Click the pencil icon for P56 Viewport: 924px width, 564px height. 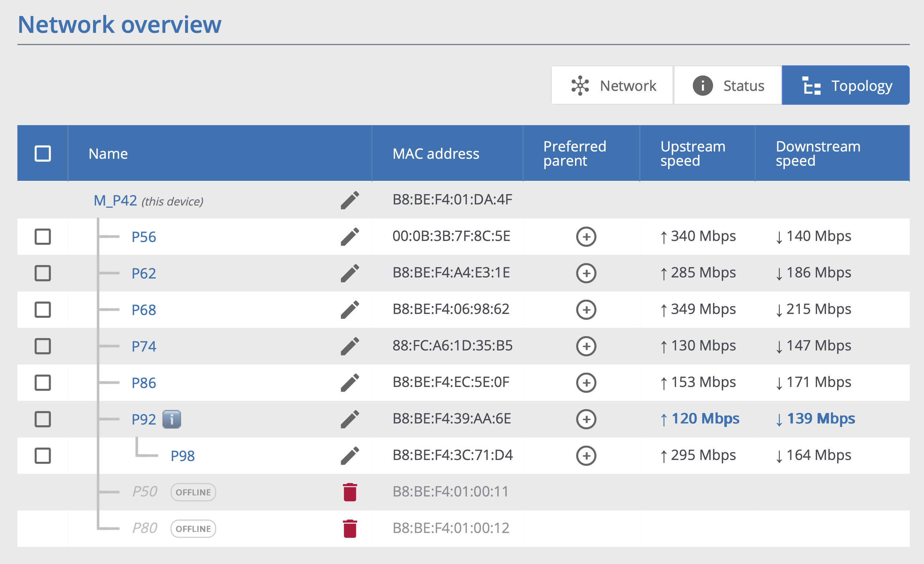[x=350, y=237]
